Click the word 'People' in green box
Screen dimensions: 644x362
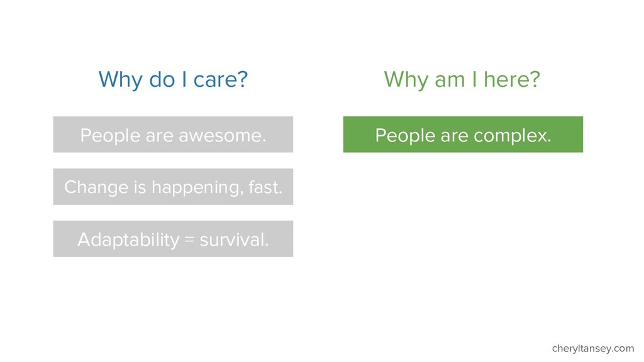(405, 136)
